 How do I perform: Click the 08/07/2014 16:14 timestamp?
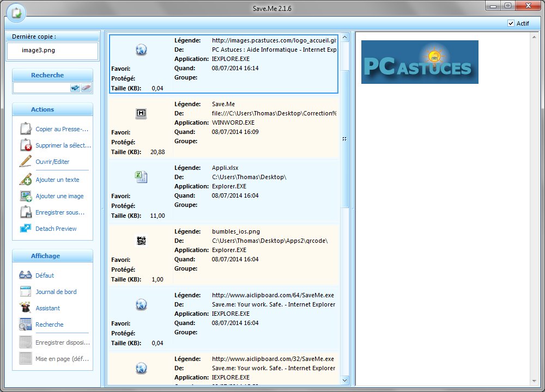[x=235, y=68]
